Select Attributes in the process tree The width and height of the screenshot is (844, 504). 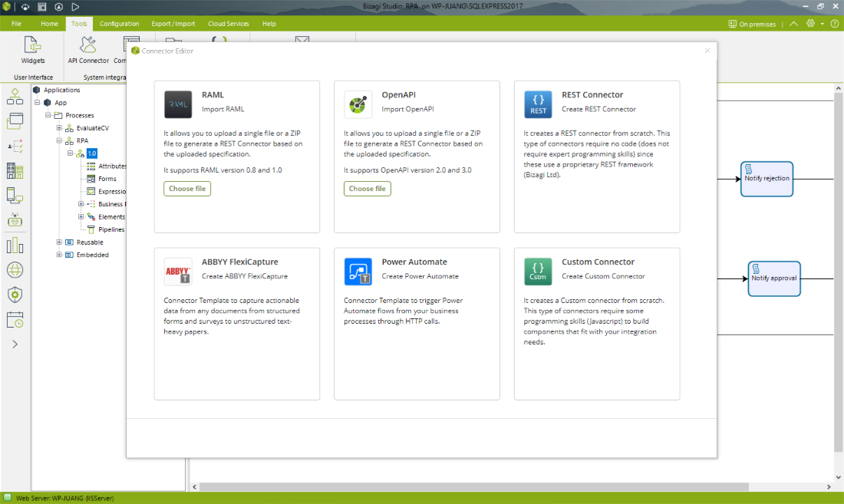click(x=112, y=166)
